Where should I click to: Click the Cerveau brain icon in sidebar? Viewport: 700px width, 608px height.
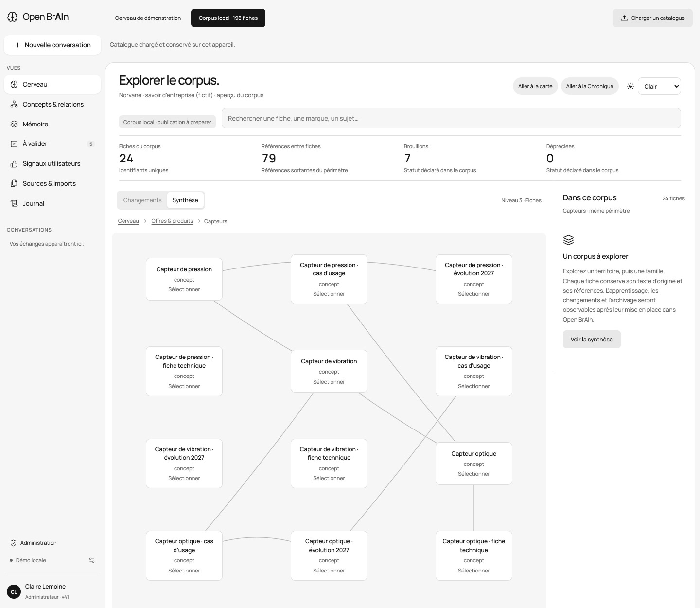[14, 84]
